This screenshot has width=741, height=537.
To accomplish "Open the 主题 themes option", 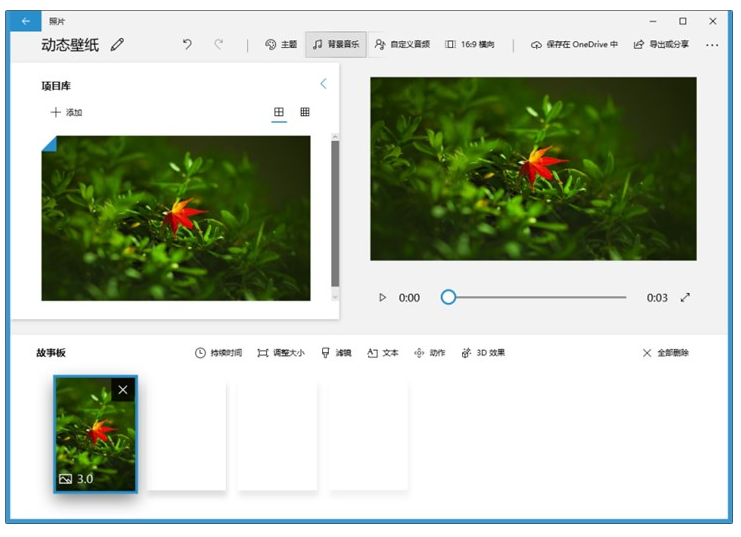I will coord(281,44).
